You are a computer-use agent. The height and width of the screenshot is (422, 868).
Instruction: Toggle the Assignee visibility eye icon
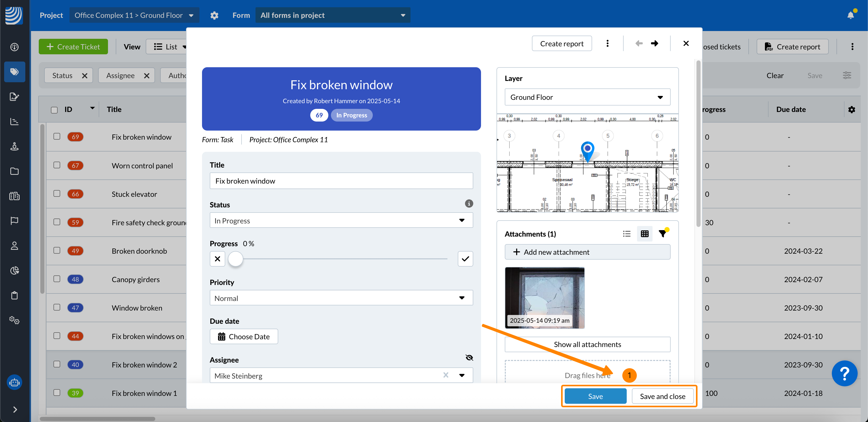pos(469,358)
